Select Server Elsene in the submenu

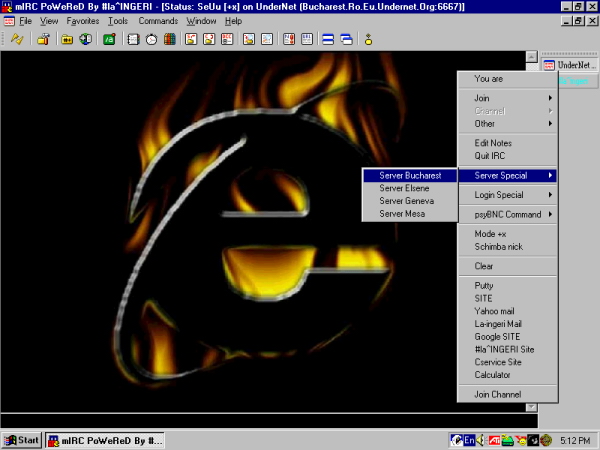point(410,188)
